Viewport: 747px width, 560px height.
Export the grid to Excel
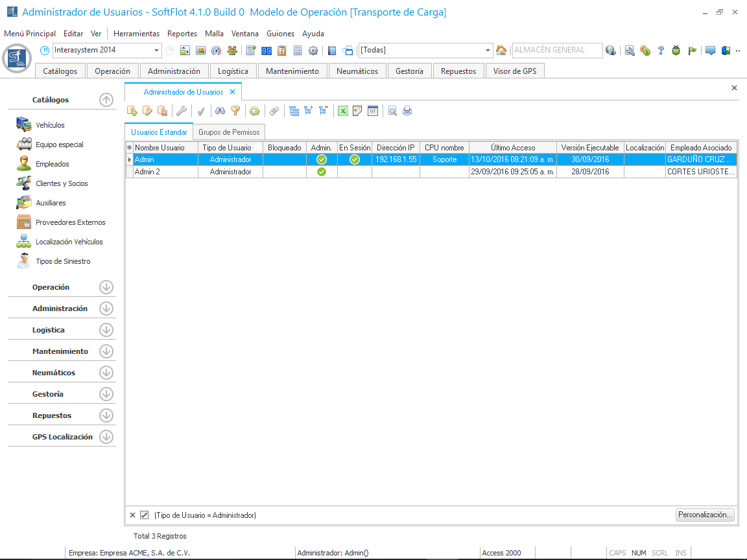click(342, 111)
